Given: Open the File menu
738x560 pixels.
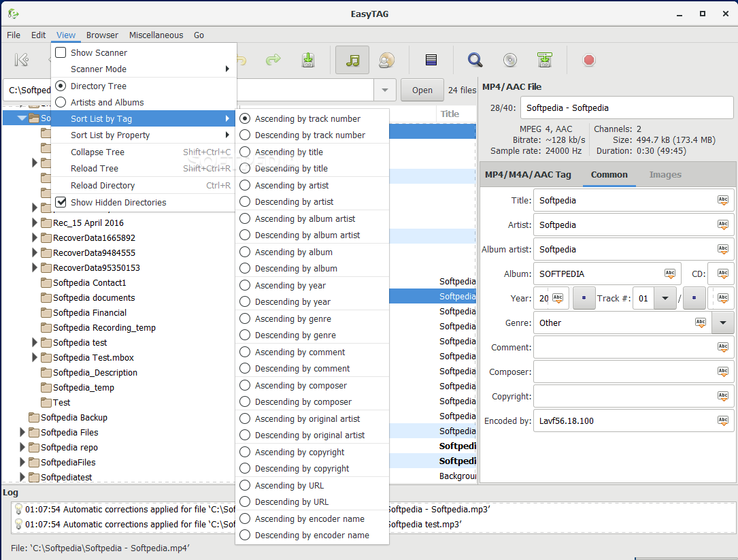Looking at the screenshot, I should (x=14, y=35).
